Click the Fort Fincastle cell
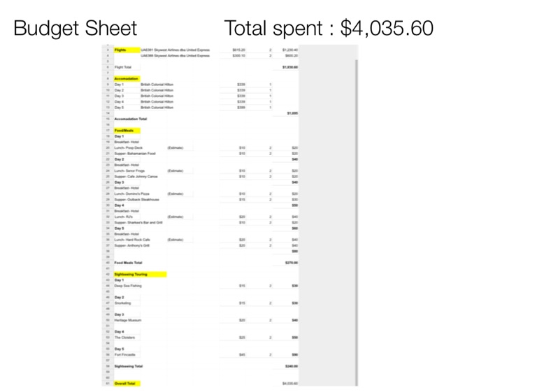This screenshot has width=537, height=392. pos(124,355)
